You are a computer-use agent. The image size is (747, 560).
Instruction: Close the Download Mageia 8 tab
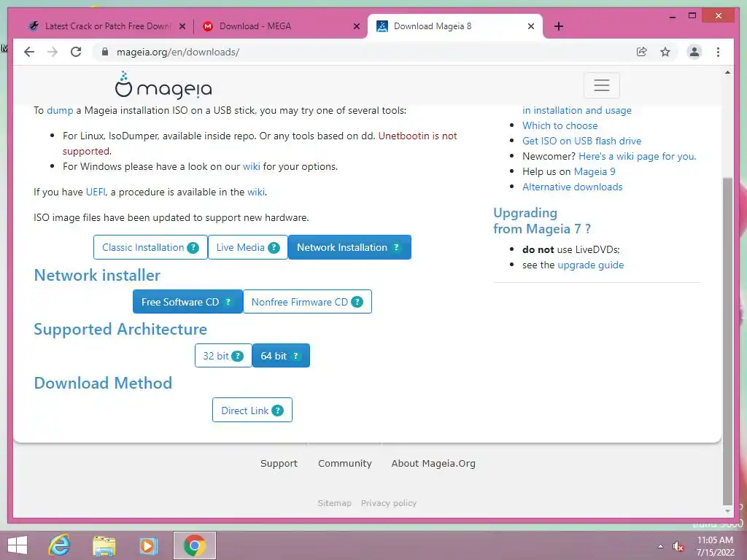coord(531,26)
